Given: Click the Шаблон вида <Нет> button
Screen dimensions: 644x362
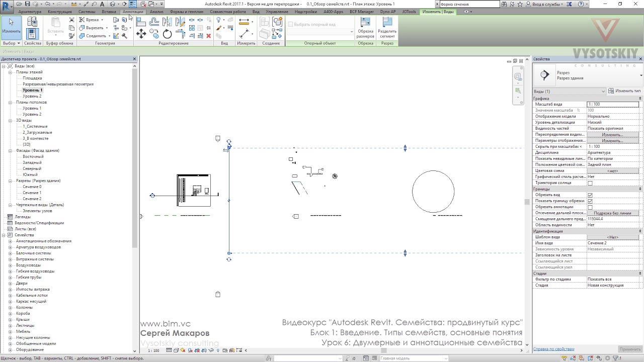Looking at the screenshot, I should click(x=612, y=237).
